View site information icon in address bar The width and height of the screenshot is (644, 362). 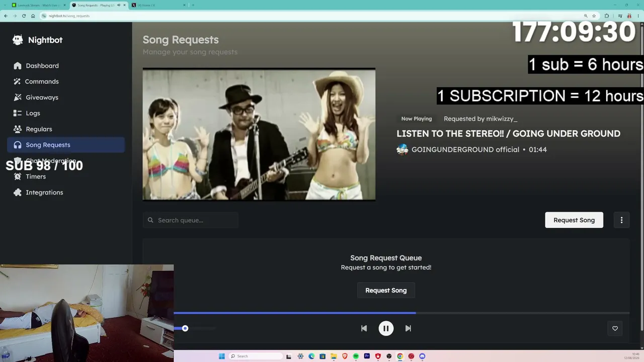44,16
